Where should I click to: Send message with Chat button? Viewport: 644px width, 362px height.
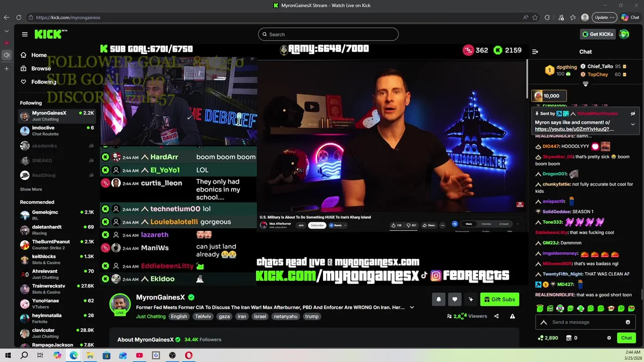(626, 338)
